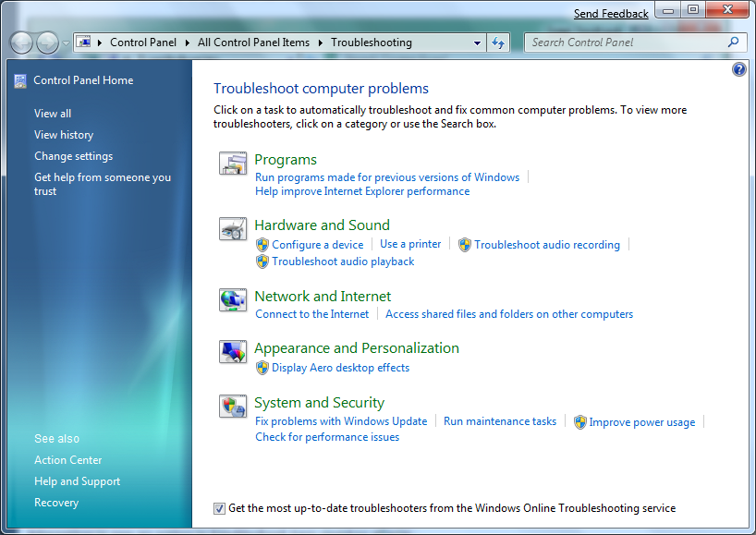Click Troubleshoot audio playback
The width and height of the screenshot is (756, 535).
(x=343, y=261)
